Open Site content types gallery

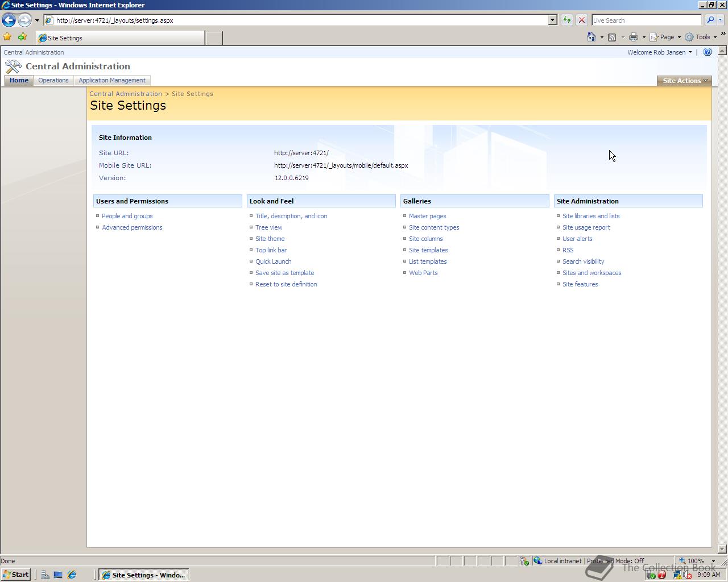pyautogui.click(x=434, y=227)
